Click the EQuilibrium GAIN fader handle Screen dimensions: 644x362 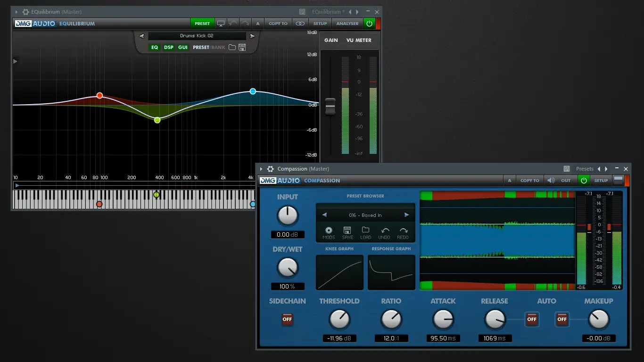330,106
